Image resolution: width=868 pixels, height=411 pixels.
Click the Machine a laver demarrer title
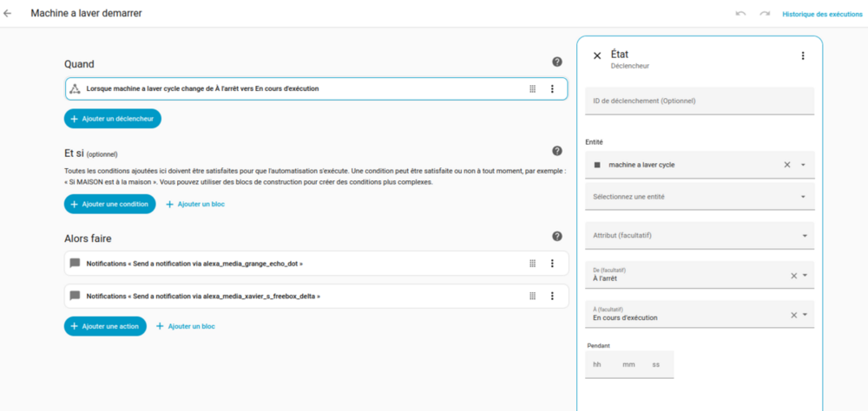(86, 13)
